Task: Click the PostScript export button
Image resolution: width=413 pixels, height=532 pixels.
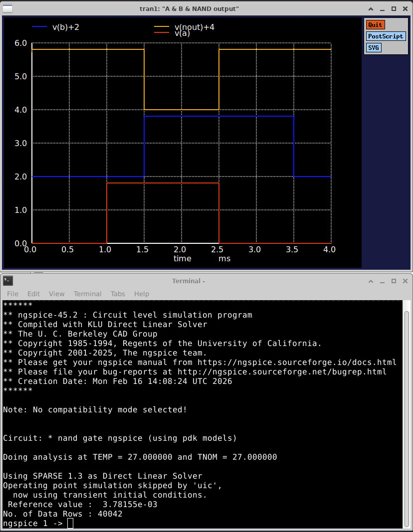Action: pos(386,36)
